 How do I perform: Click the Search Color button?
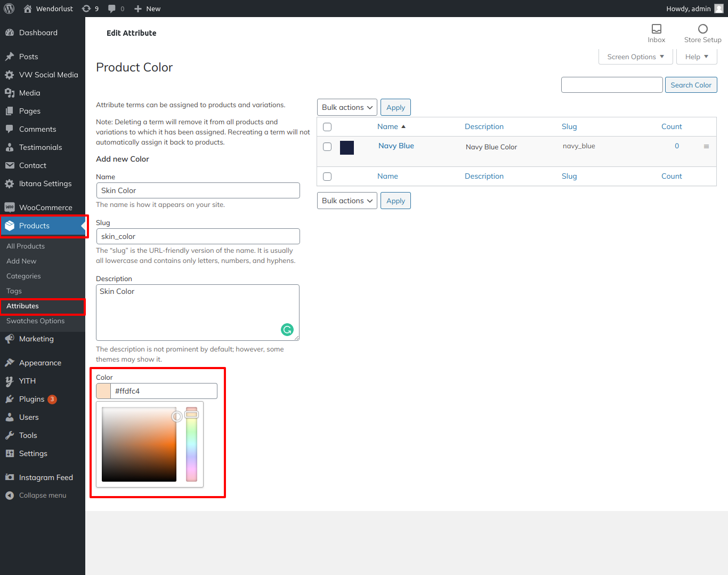point(691,85)
